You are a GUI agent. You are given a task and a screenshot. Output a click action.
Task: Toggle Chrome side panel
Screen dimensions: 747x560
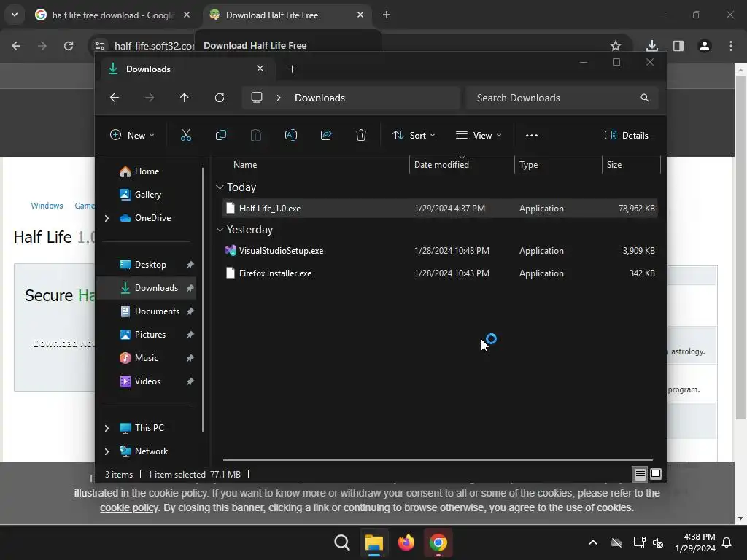678,46
